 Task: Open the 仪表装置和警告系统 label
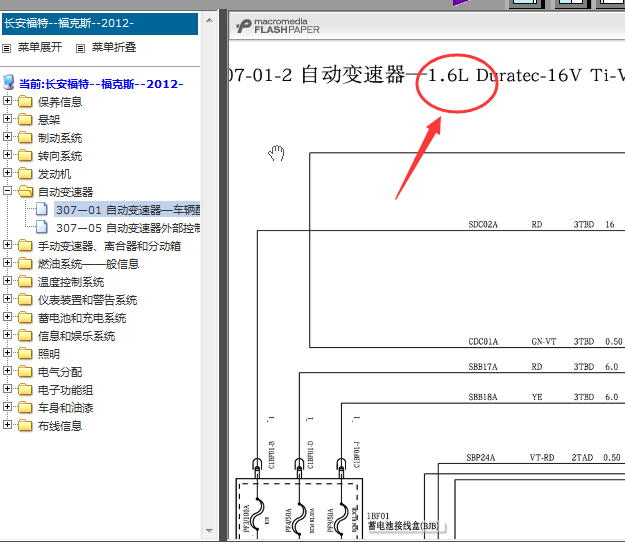click(87, 300)
